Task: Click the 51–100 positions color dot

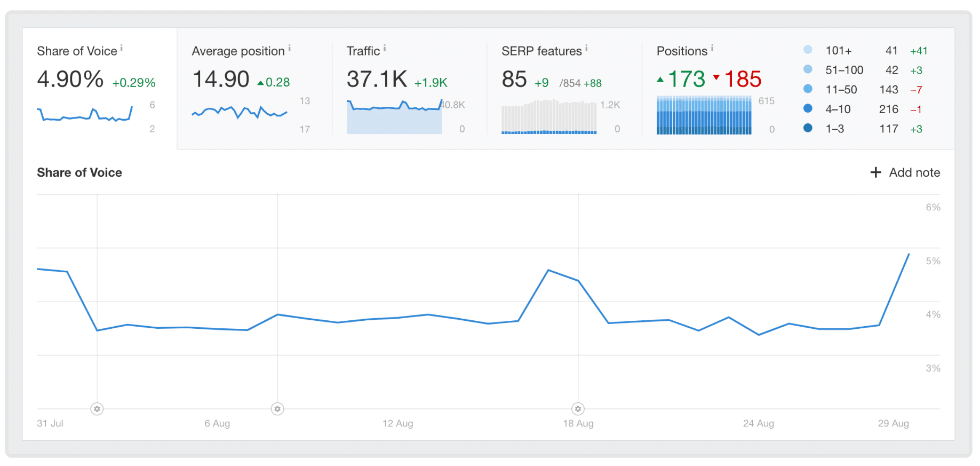Action: (x=808, y=69)
